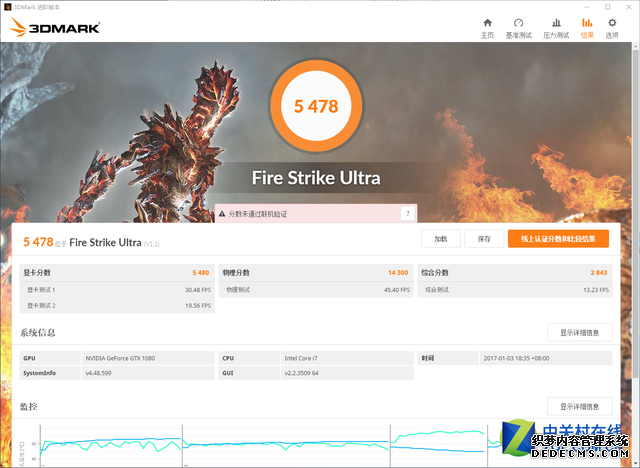640x468 pixels.
Task: Click the NVIDIA GeForce GTX 1080 value
Action: (120, 358)
